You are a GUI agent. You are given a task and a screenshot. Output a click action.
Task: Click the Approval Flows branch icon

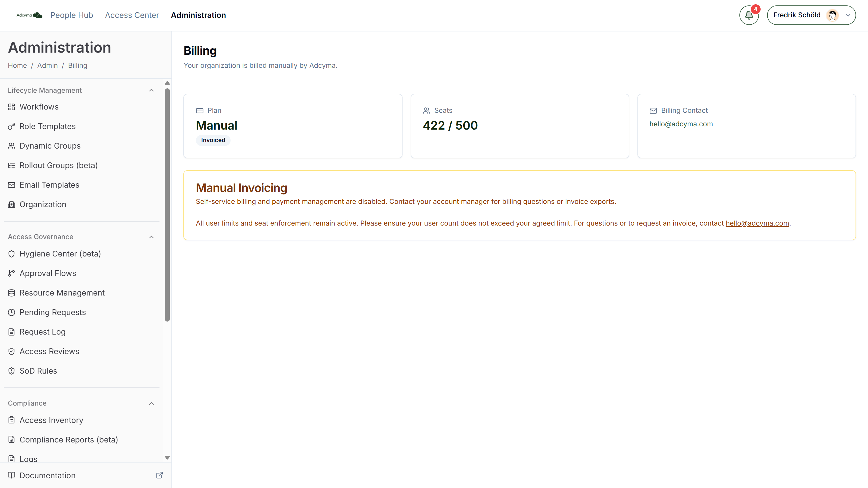[11, 274]
